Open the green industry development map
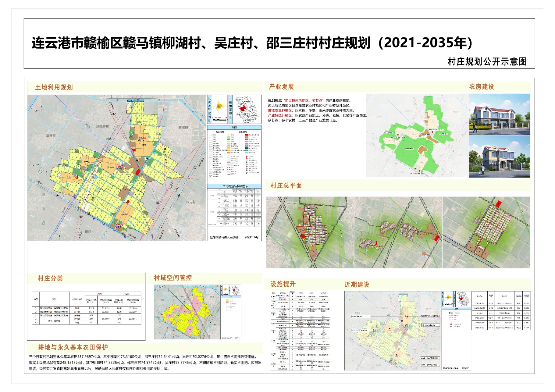 click(417, 136)
